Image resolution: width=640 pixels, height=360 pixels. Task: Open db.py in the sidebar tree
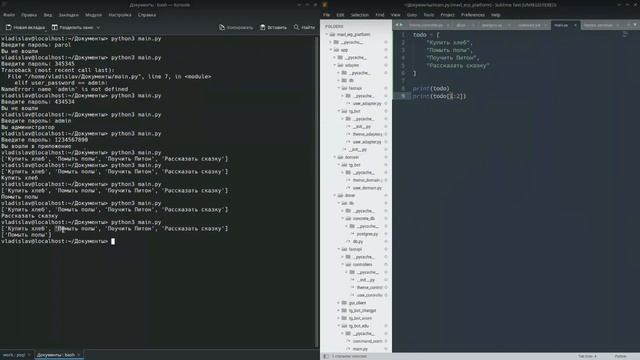tap(358, 242)
